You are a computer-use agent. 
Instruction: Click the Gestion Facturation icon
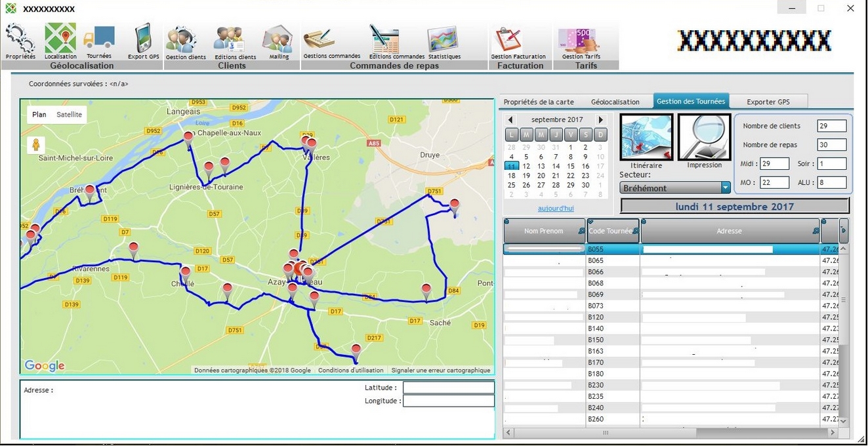[508, 40]
